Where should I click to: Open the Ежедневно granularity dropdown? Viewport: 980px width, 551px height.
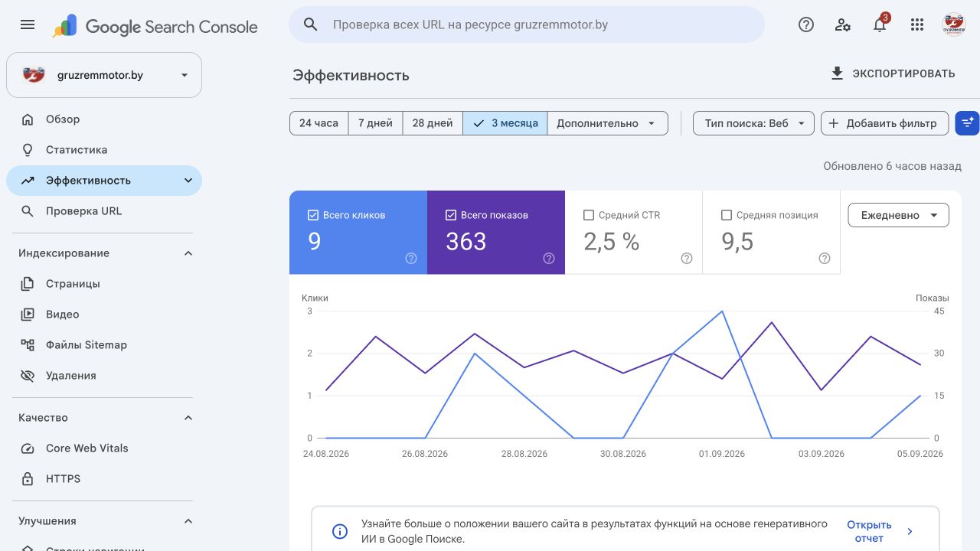898,215
